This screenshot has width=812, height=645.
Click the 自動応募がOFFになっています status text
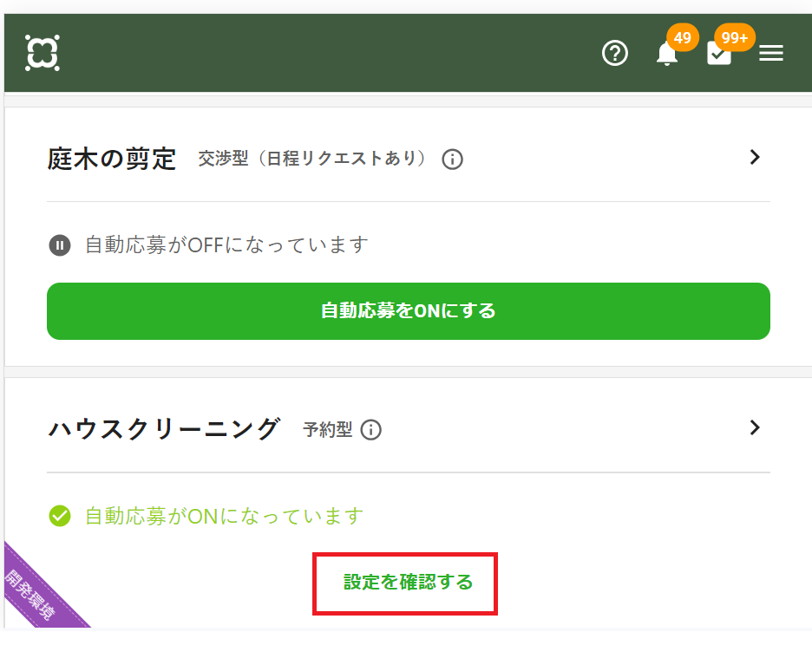[x=226, y=244]
